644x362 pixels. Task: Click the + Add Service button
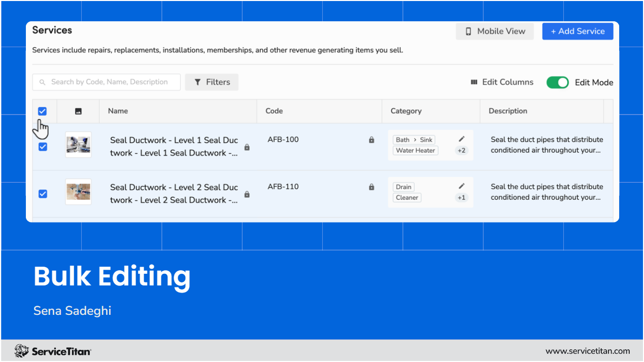pyautogui.click(x=578, y=31)
